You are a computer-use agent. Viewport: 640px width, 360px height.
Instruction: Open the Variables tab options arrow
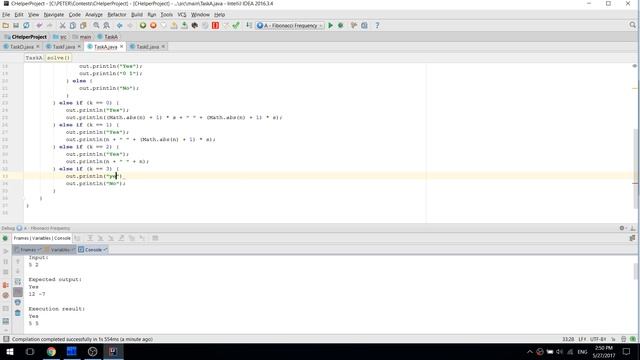point(73,249)
